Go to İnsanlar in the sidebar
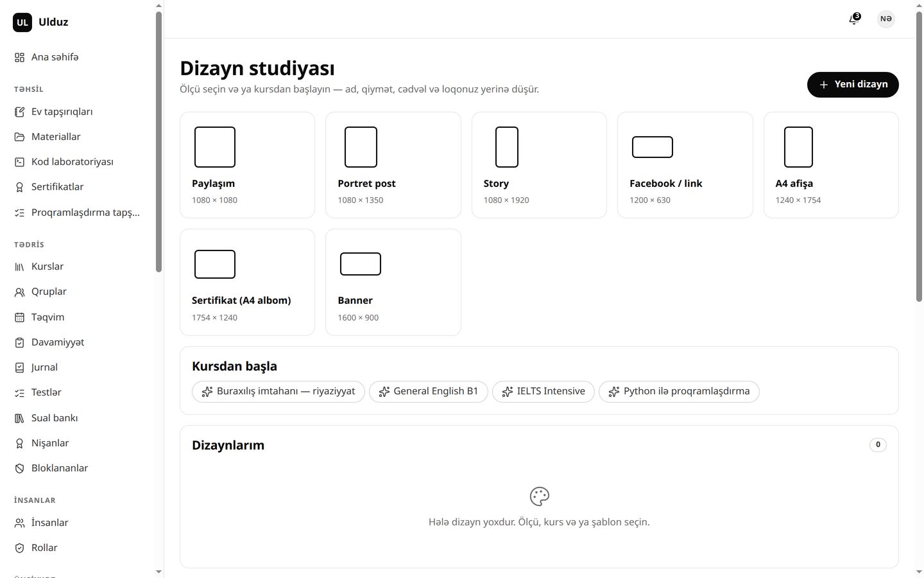Viewport: 924px width, 578px height. click(78, 523)
